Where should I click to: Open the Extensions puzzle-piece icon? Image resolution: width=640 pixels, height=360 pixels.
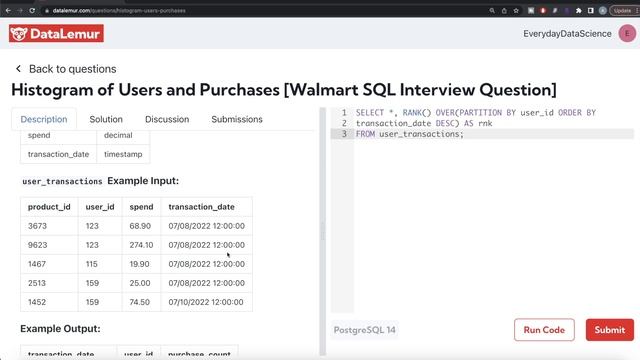[x=578, y=11]
